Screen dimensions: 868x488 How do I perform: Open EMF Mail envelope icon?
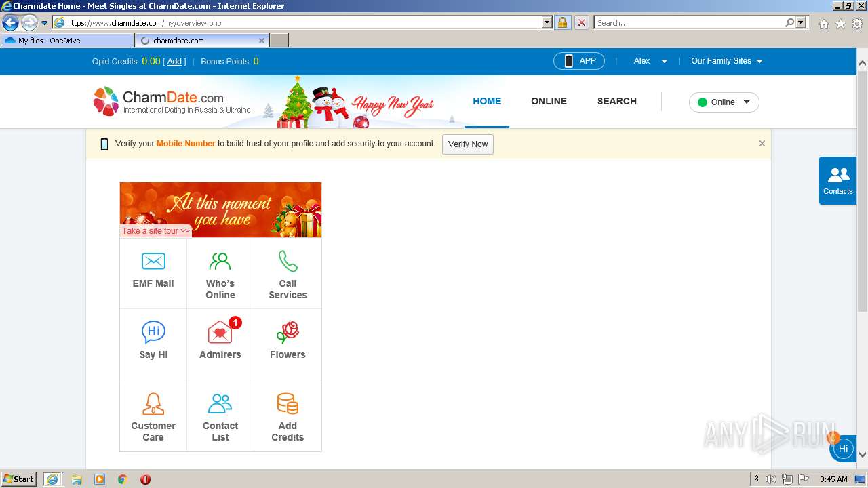153,261
